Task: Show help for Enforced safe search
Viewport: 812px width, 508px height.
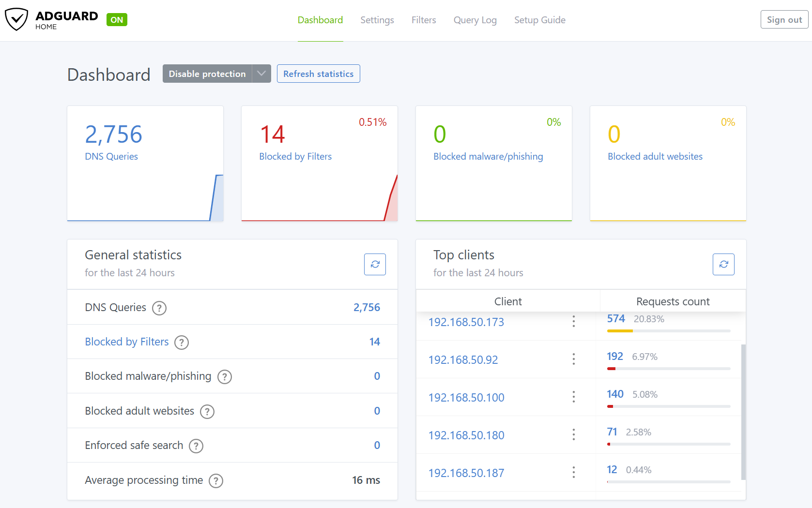Action: click(x=196, y=446)
